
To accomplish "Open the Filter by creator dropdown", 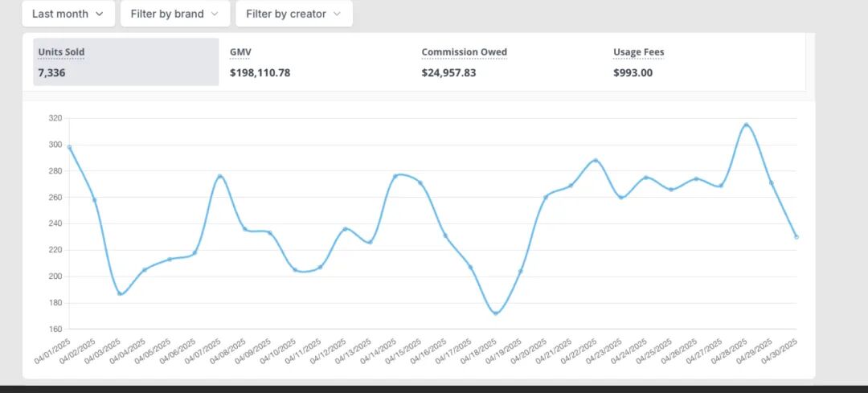I will click(294, 14).
